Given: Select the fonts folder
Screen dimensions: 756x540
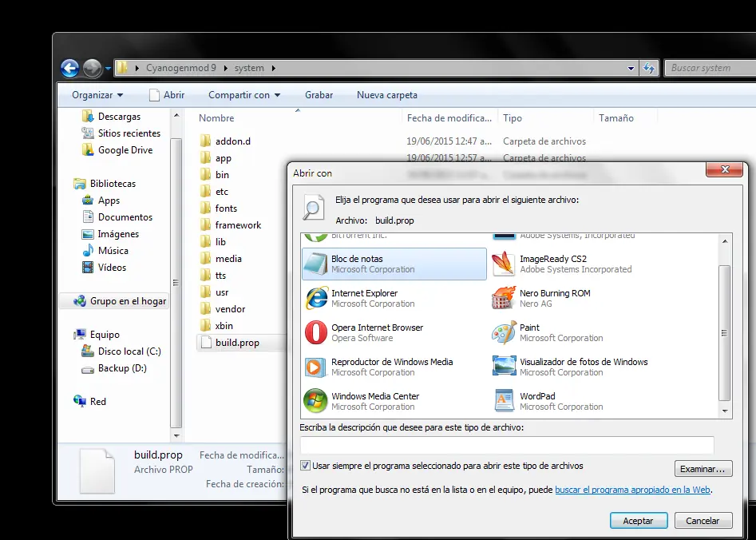Looking at the screenshot, I should pos(226,208).
